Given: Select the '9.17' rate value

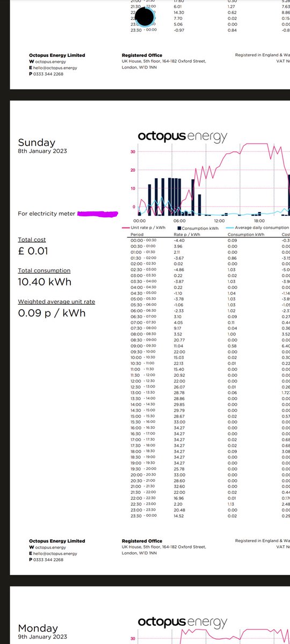Looking at the screenshot, I should [x=178, y=329].
